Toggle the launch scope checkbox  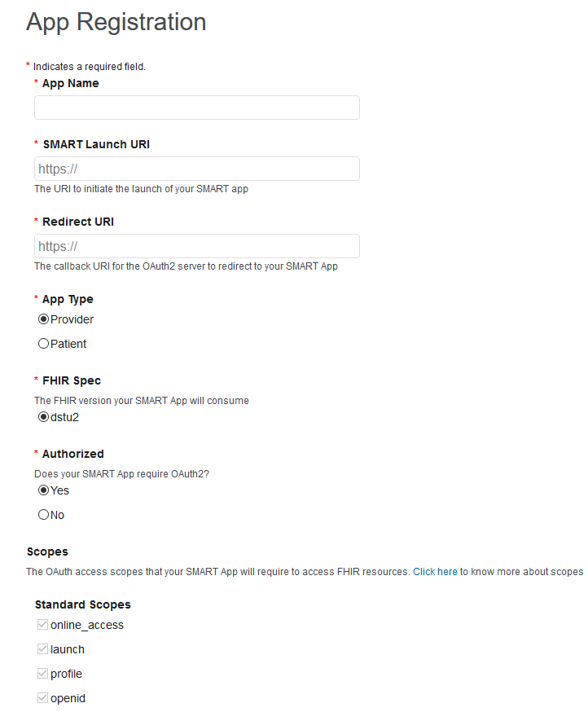click(x=43, y=649)
